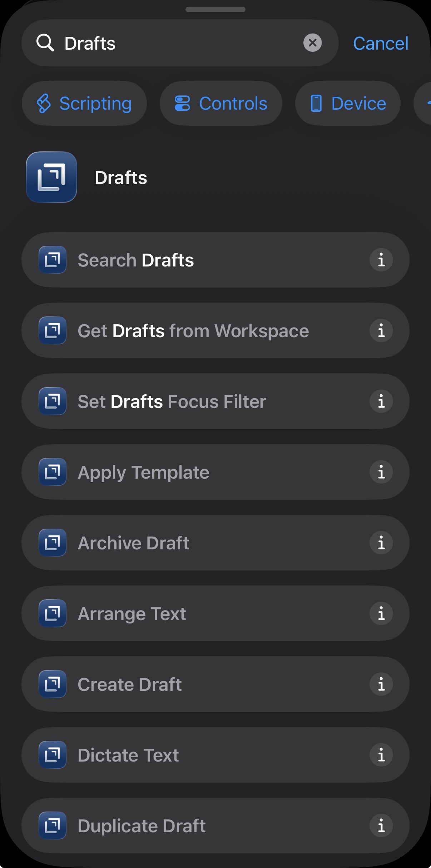Show info for Arrange Text action
Image resolution: width=431 pixels, height=868 pixels.
tap(381, 614)
